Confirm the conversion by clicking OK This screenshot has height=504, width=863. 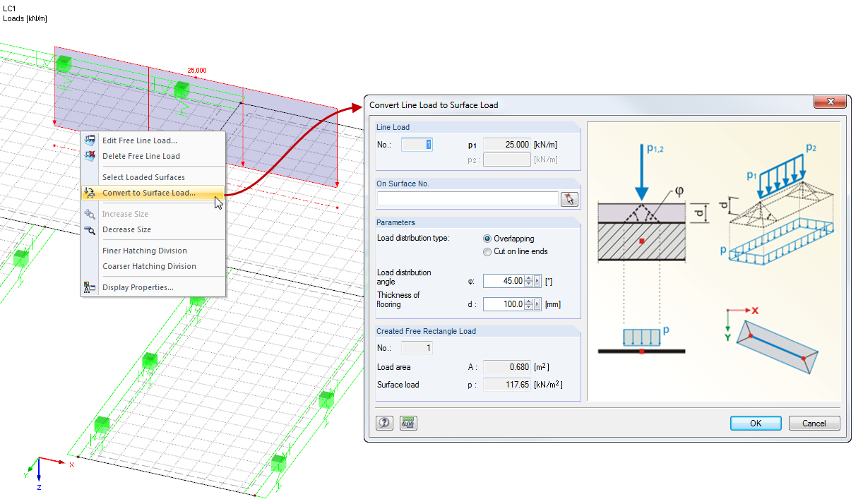[x=755, y=423]
